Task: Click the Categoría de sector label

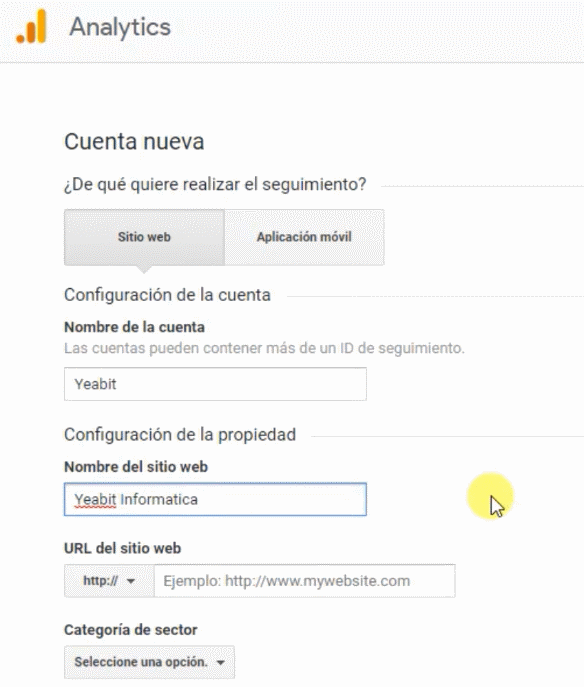Action: [131, 630]
